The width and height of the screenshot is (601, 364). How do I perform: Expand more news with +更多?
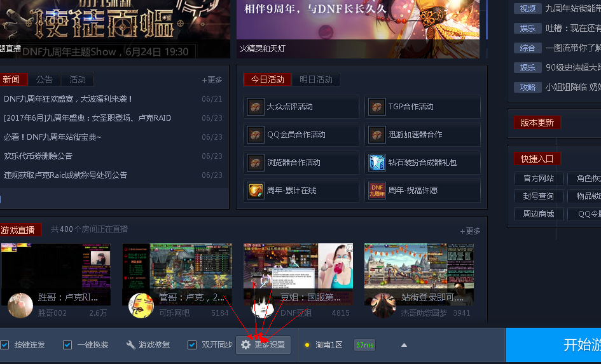pyautogui.click(x=212, y=80)
